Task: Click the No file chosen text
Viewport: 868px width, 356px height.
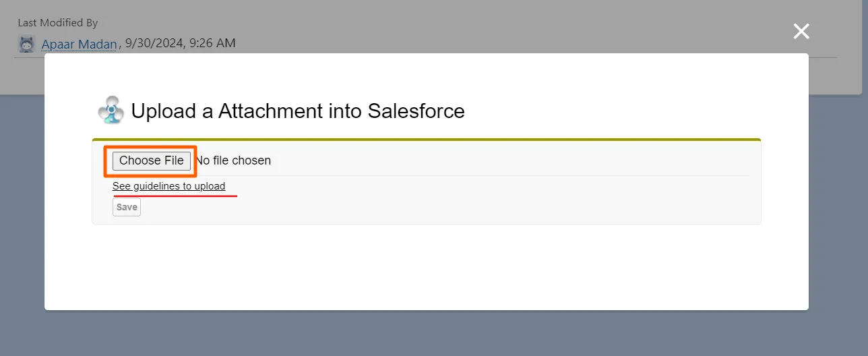Action: pyautogui.click(x=233, y=160)
